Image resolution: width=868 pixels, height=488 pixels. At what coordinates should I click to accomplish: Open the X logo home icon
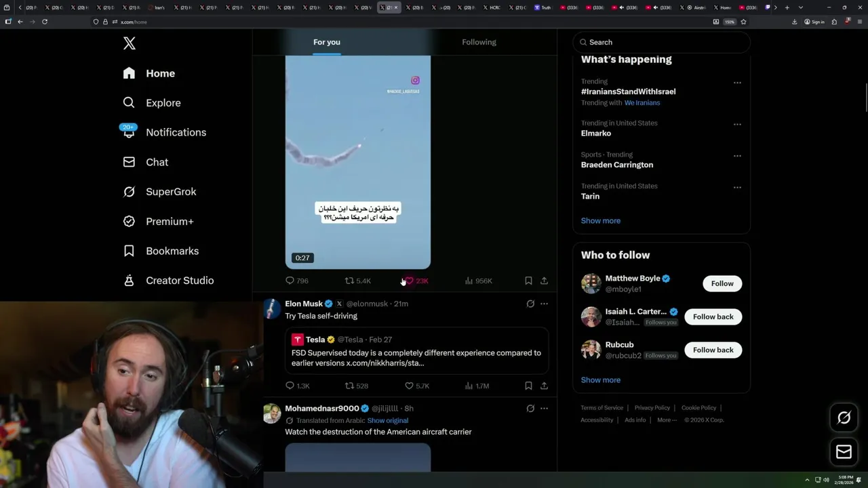click(130, 43)
